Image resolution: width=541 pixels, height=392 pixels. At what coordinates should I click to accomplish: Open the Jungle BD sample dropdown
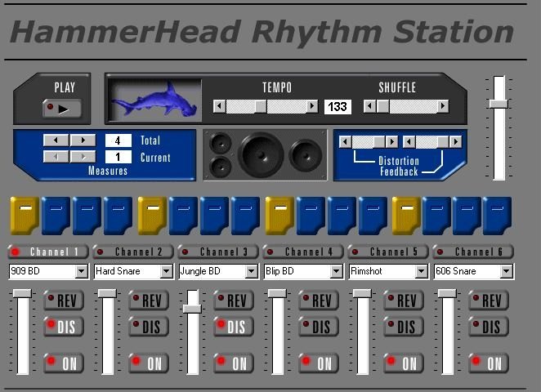coord(252,271)
